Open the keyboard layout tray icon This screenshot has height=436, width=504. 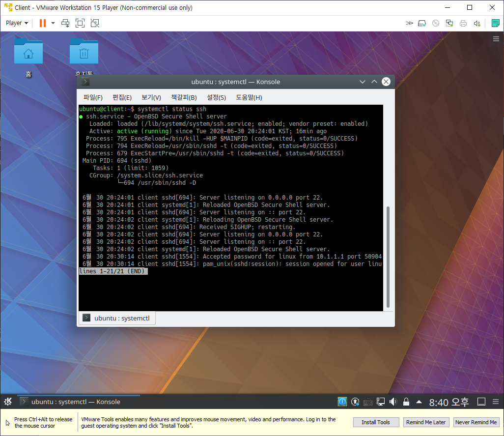[368, 402]
